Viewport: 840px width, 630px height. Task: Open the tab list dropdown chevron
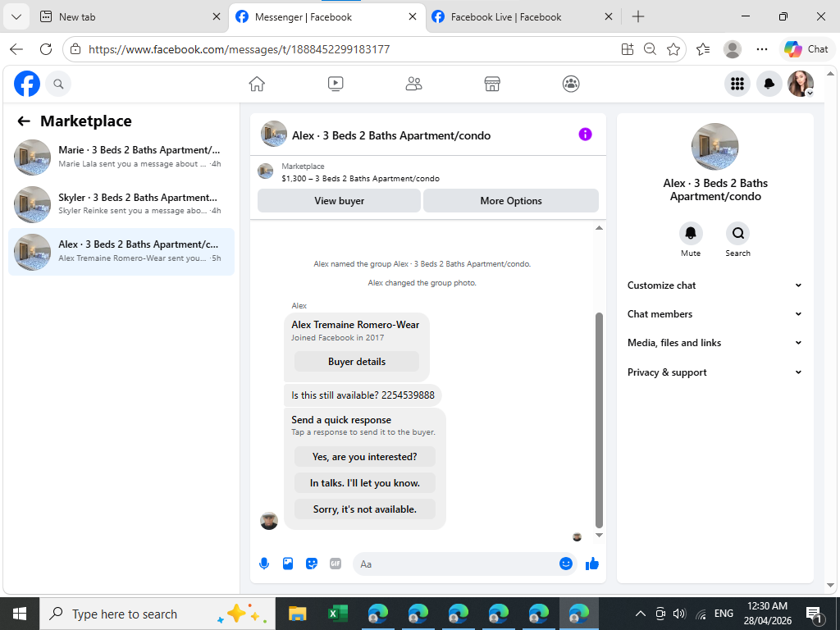point(16,16)
